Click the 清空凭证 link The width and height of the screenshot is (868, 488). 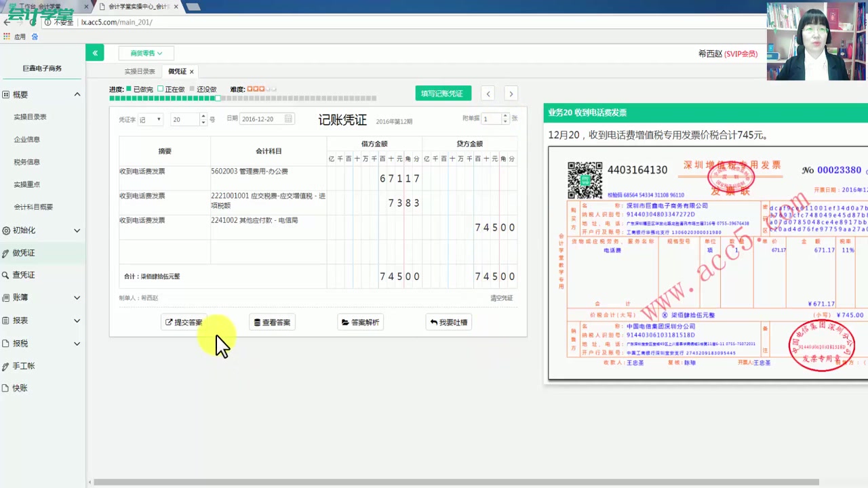click(500, 298)
